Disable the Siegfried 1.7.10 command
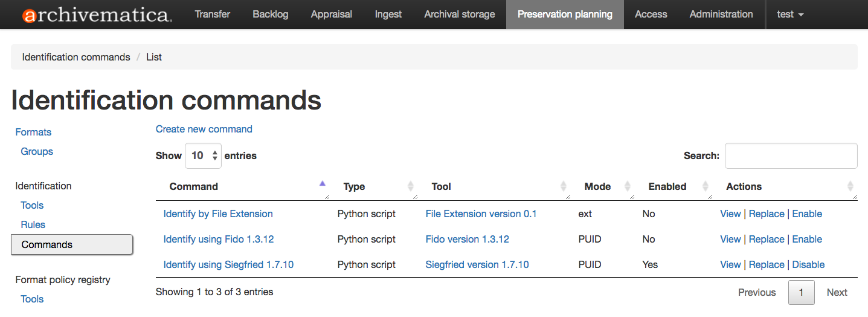Image resolution: width=868 pixels, height=317 pixels. pyautogui.click(x=808, y=264)
